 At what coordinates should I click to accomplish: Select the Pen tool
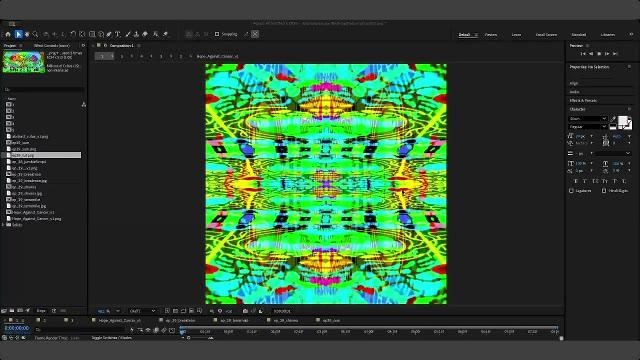point(109,35)
